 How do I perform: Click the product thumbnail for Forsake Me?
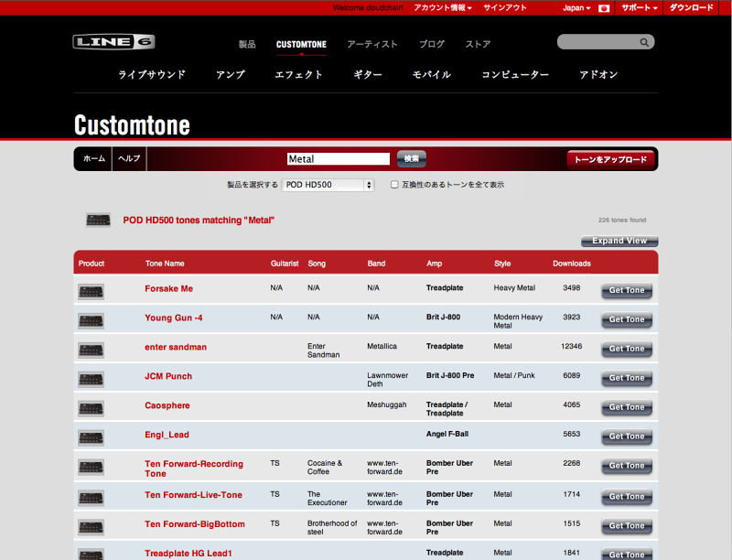click(x=91, y=292)
